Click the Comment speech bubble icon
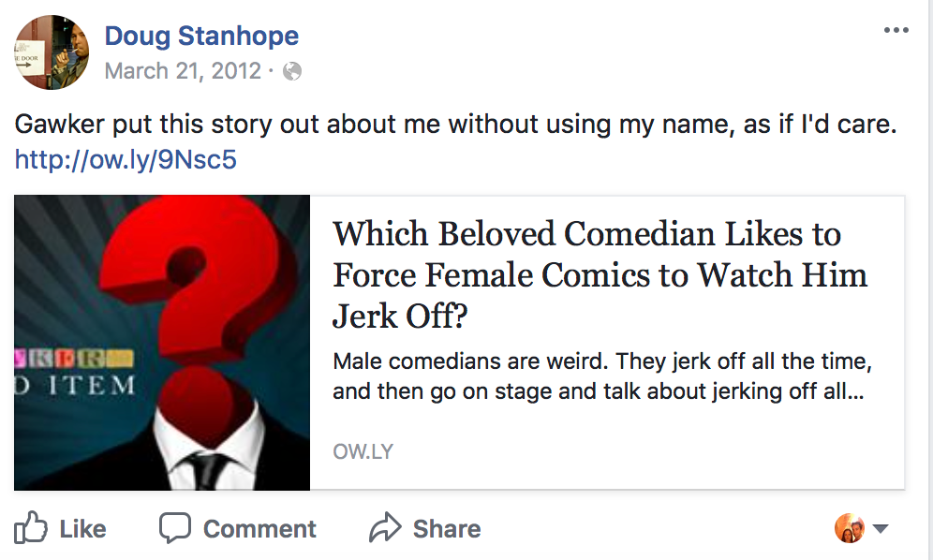Viewport: 933px width, 560px height. [x=175, y=528]
